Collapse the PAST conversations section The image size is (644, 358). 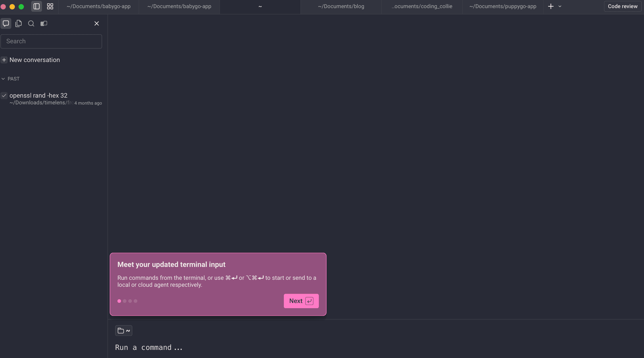pyautogui.click(x=3, y=79)
